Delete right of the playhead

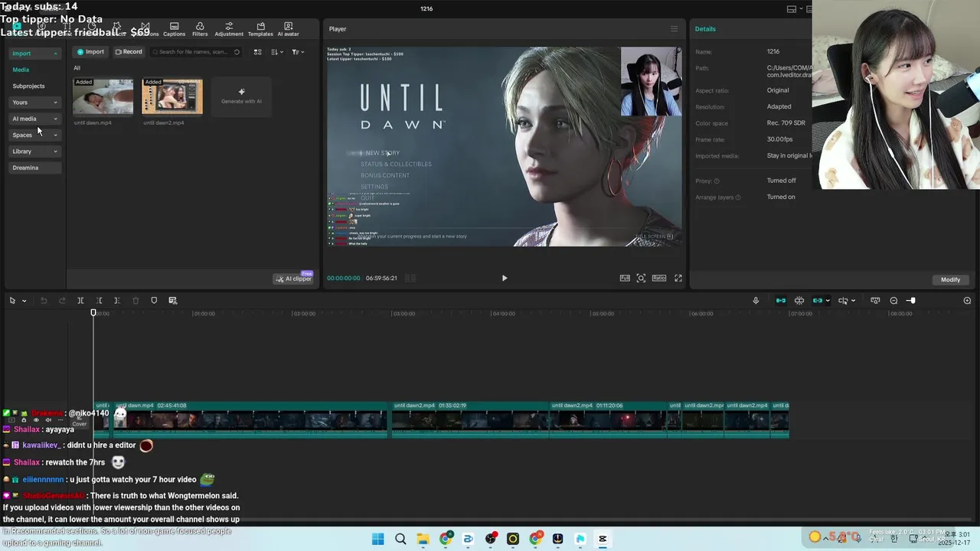(x=116, y=301)
